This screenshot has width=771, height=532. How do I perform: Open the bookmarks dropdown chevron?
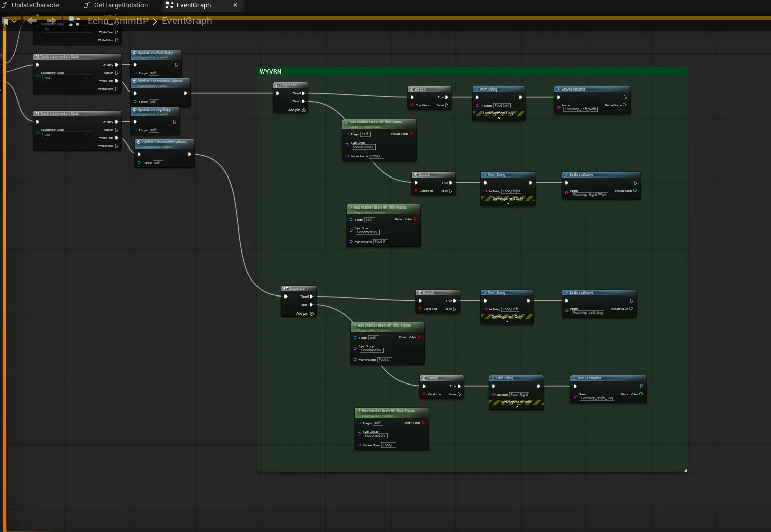14,21
